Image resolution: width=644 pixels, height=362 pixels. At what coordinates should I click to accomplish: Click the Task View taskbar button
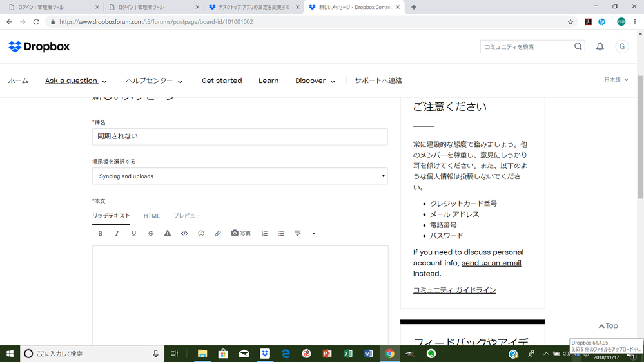tap(174, 354)
